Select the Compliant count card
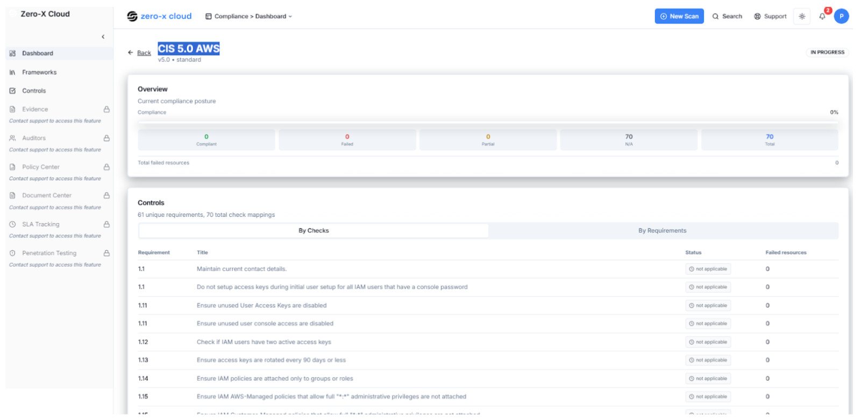This screenshot has width=868, height=420. point(207,140)
